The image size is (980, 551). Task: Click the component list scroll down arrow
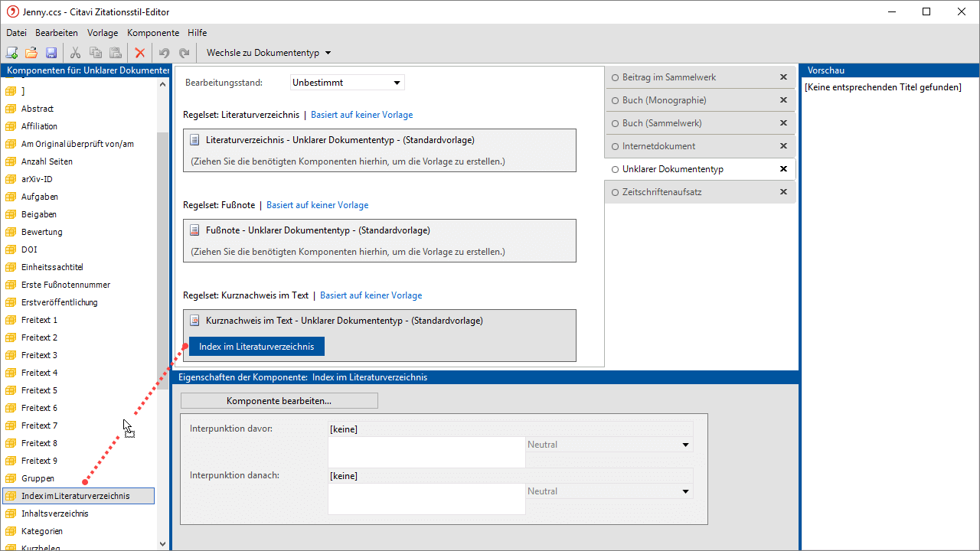tap(162, 543)
